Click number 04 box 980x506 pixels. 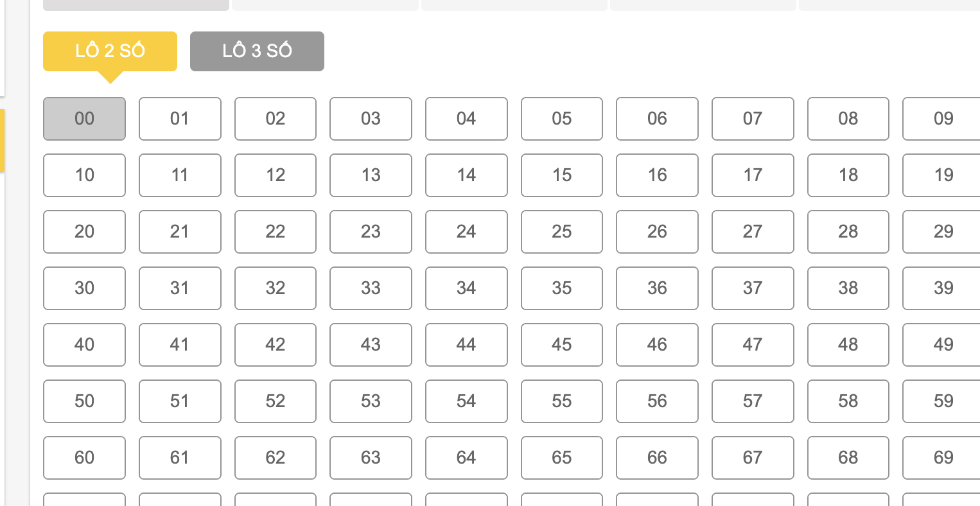[466, 119]
